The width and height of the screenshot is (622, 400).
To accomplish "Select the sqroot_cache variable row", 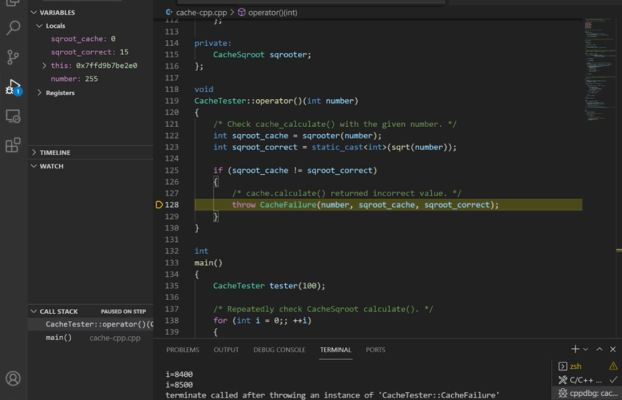I will click(90, 39).
